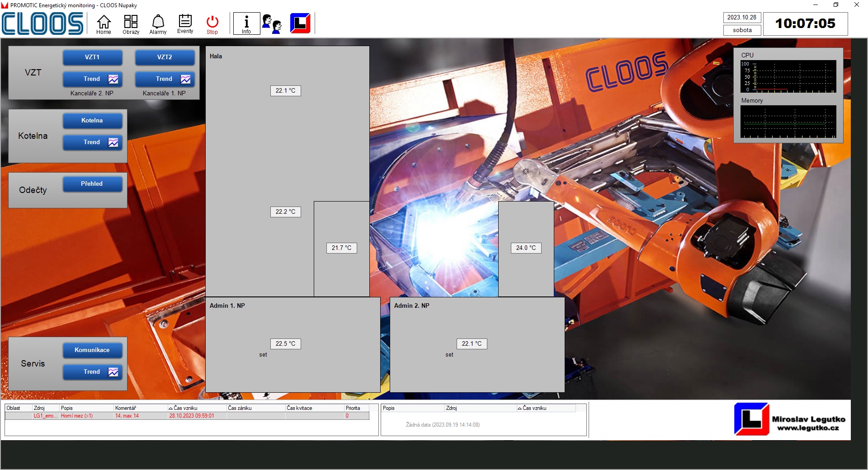Show Trend for Kanceláře 1. NP
The height and width of the screenshot is (470, 868).
click(165, 79)
